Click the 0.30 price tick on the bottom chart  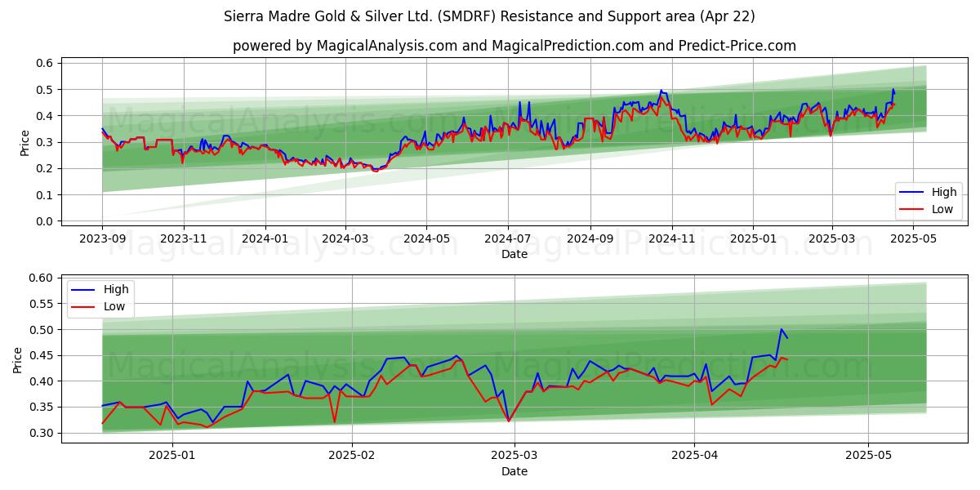coord(42,433)
